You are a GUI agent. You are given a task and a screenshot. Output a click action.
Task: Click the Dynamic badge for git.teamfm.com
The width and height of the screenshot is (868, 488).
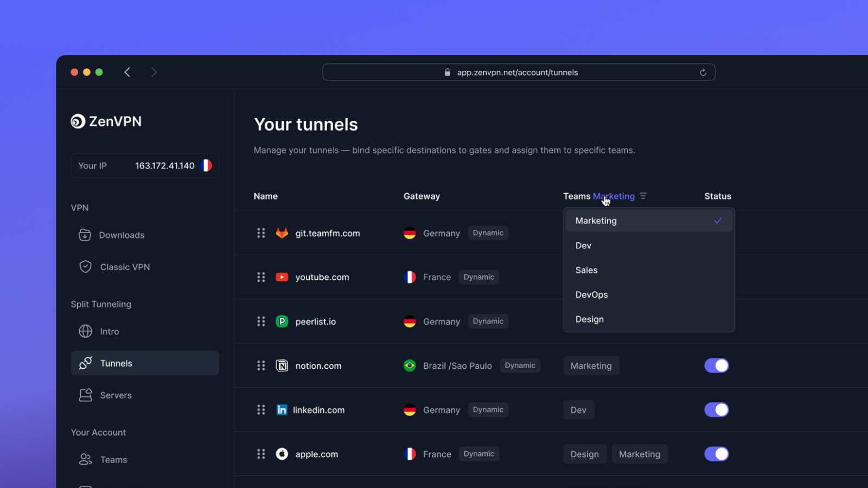coord(488,233)
